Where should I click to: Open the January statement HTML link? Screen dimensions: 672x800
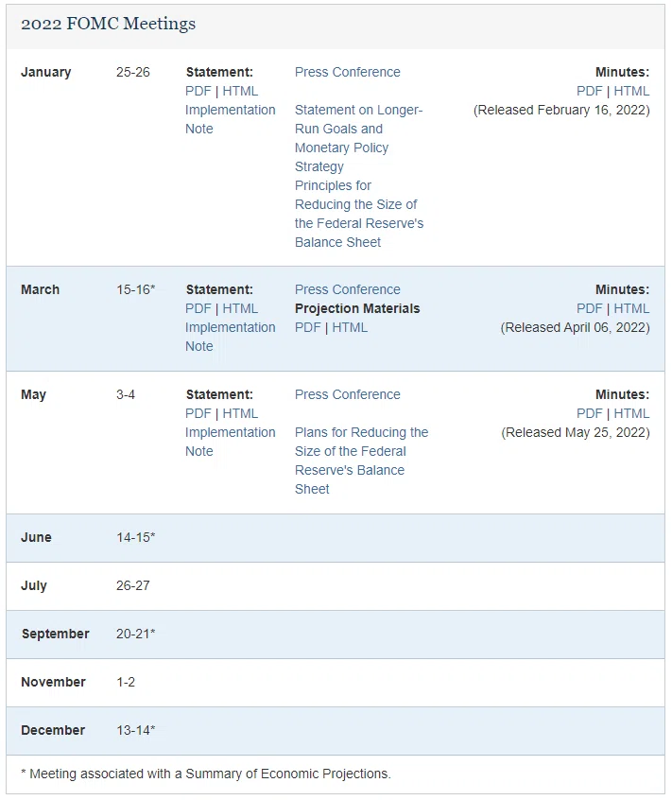click(x=240, y=92)
